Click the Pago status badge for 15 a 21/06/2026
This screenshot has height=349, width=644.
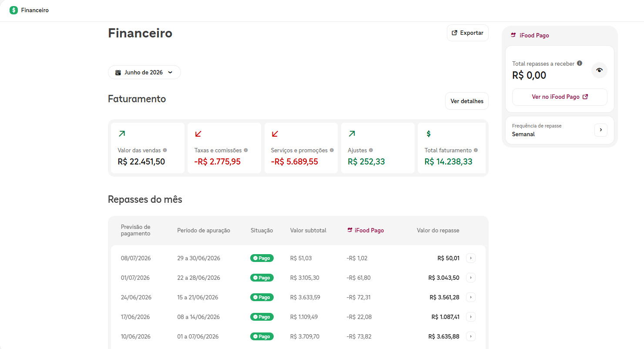[262, 297]
